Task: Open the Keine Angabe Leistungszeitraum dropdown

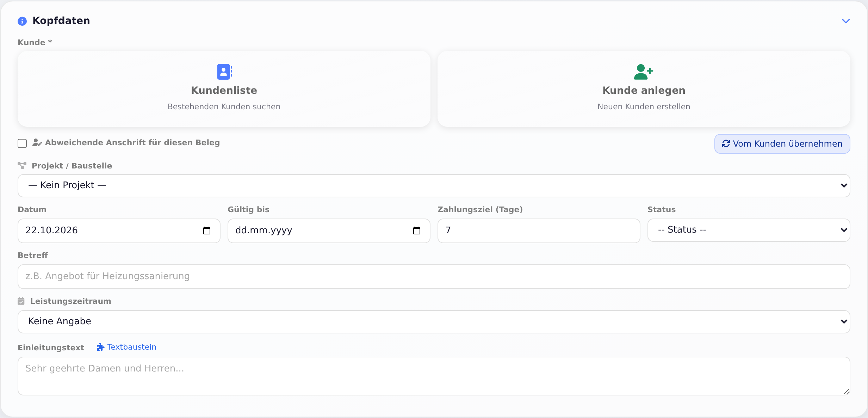Action: point(434,321)
